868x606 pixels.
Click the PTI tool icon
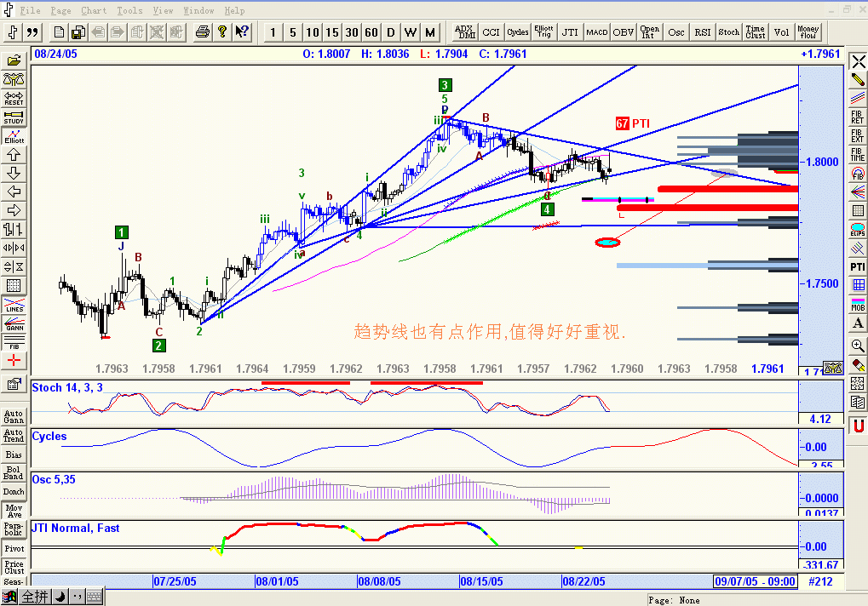(x=858, y=267)
